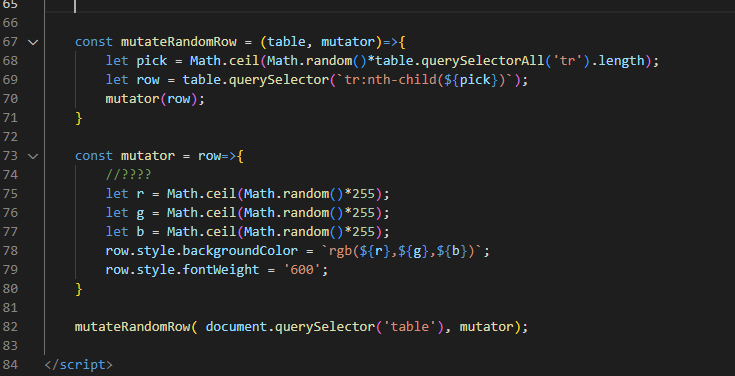The image size is (735, 376).
Task: Click the 'pick' variable on line 68
Action: click(x=151, y=61)
